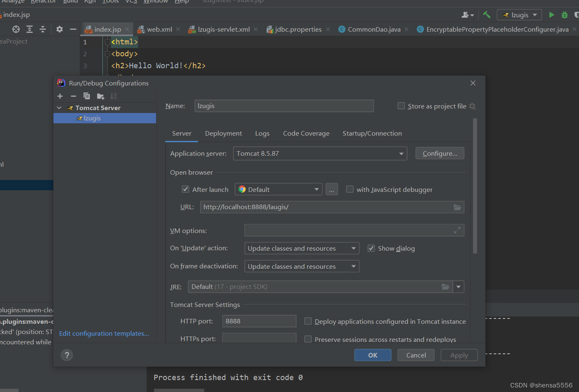Open project panel settings gear
The image size is (579, 392).
60,29
